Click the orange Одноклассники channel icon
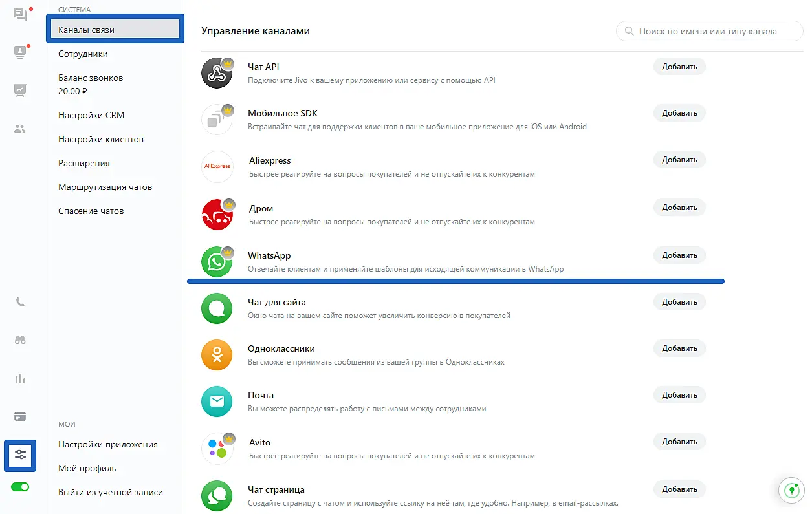Image resolution: width=812 pixels, height=514 pixels. click(216, 355)
